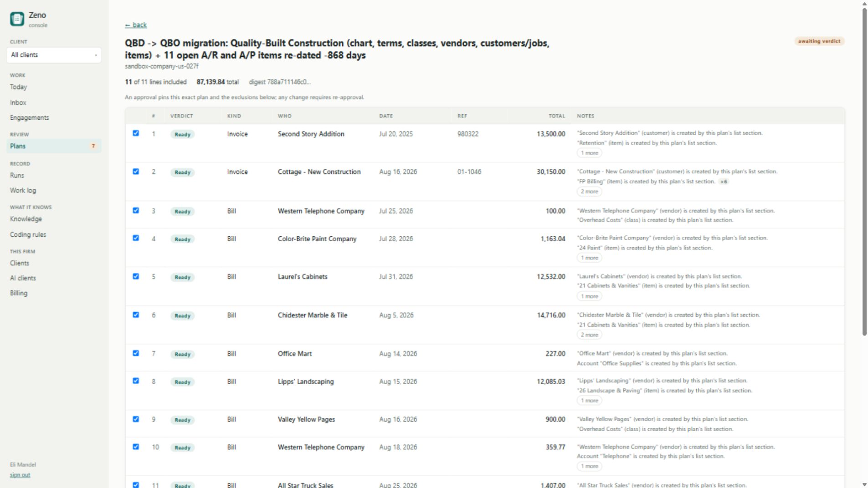Click the Ready badge on Valley Yellow Pages row

coord(182,420)
